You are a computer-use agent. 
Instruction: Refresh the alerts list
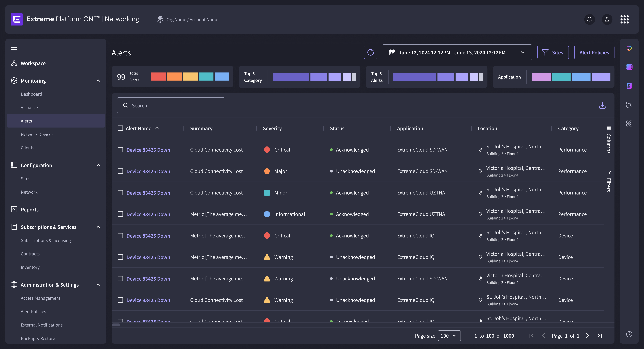tap(371, 52)
